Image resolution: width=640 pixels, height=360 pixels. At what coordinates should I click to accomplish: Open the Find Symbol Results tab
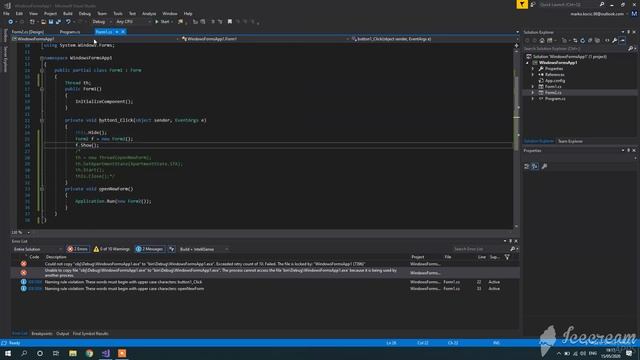pyautogui.click(x=90, y=334)
